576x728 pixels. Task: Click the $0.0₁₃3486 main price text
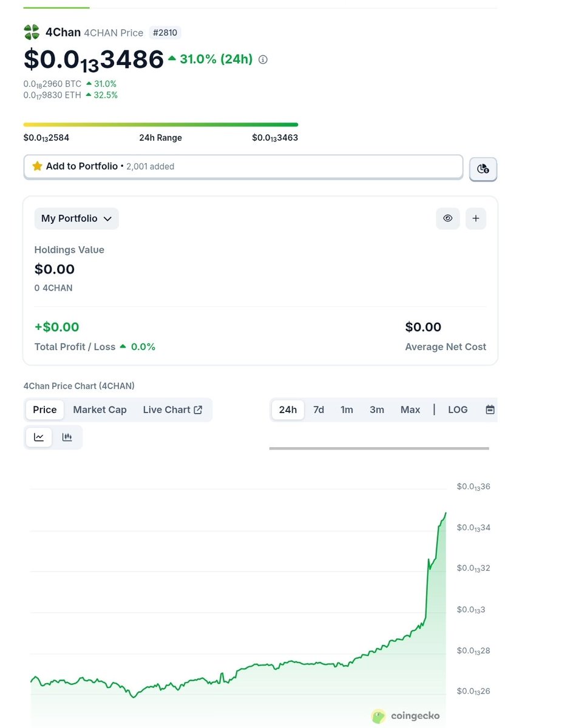94,61
